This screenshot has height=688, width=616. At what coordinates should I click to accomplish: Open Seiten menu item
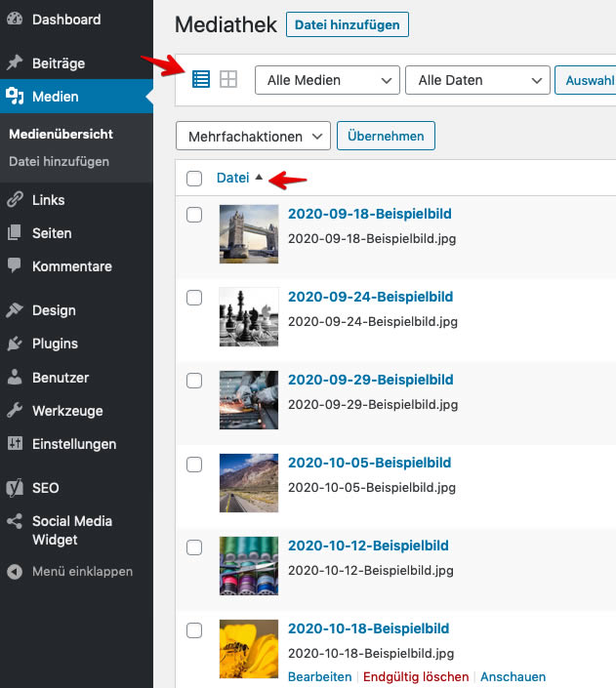[76, 233]
